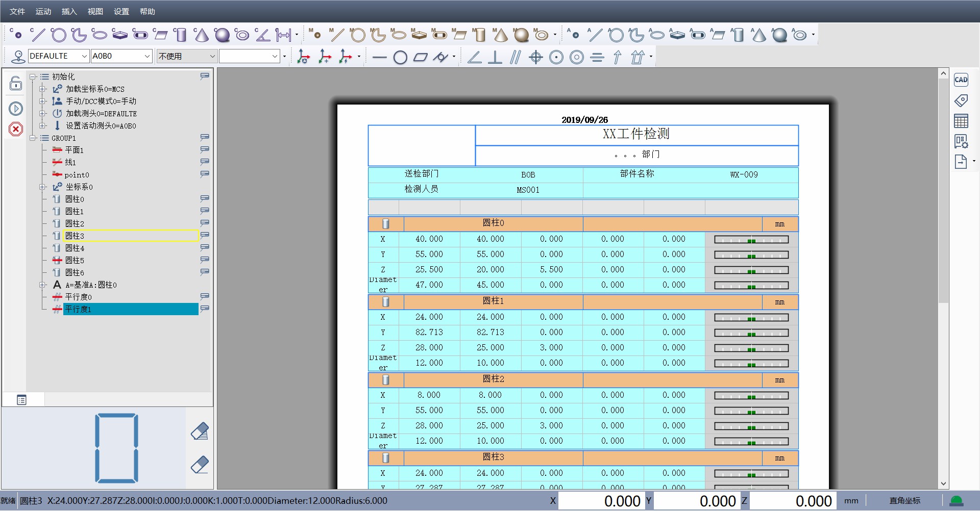980x511 pixels.
Task: Toggle report flag for 平行度0
Action: [x=205, y=296]
